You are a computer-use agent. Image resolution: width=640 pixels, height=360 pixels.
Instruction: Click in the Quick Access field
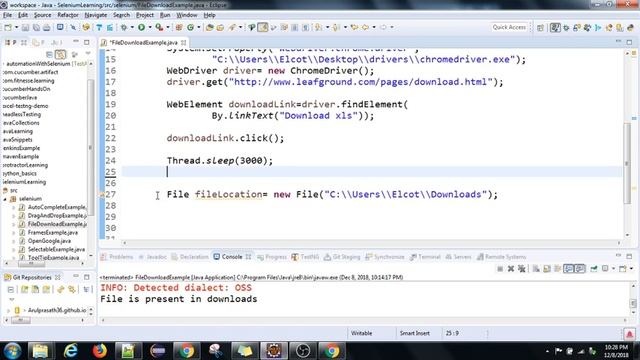[509, 27]
